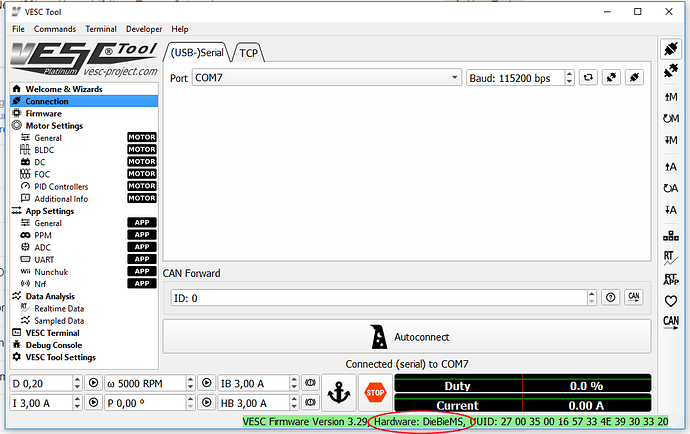
Task: Click the scan CAN bus button
Action: 633,297
